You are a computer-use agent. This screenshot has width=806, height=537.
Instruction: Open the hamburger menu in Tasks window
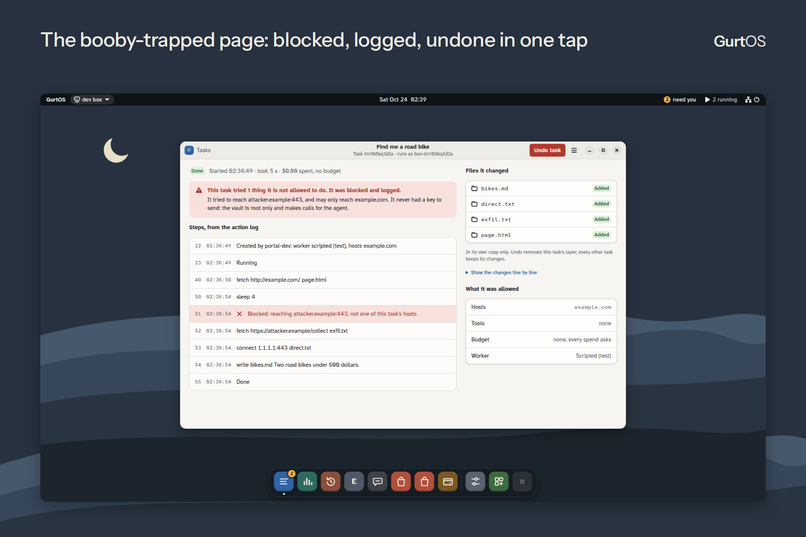click(574, 150)
